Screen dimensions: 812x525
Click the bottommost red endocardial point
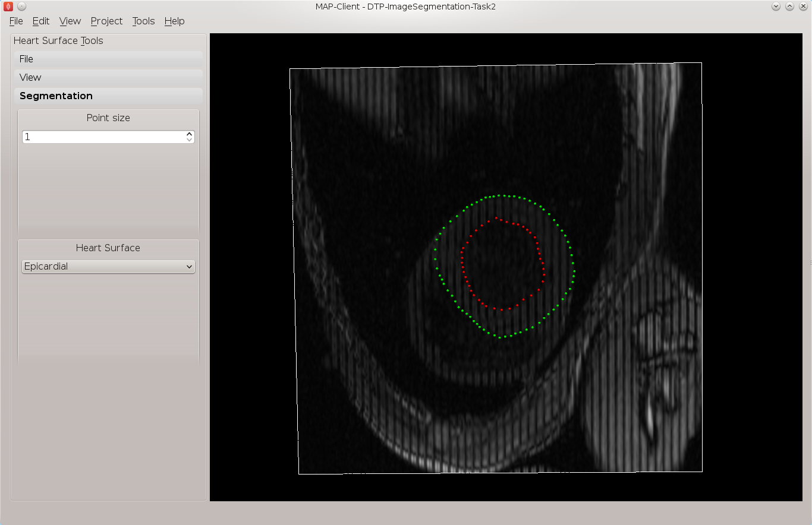click(x=502, y=309)
